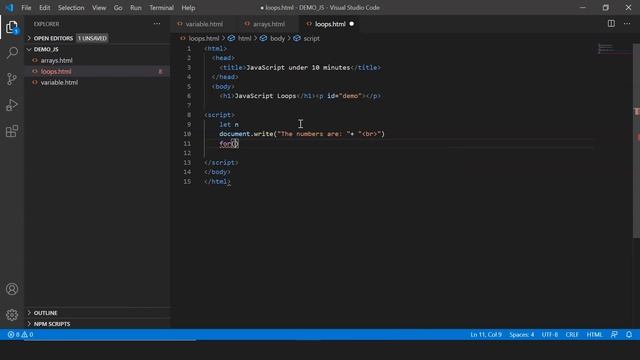Open the Edit menu
The image size is (640, 360).
[44, 8]
